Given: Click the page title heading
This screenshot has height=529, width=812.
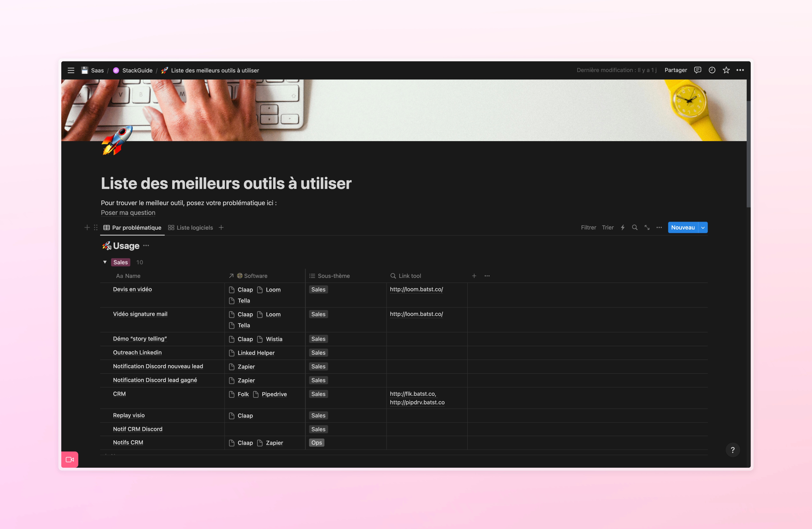Looking at the screenshot, I should coord(226,183).
